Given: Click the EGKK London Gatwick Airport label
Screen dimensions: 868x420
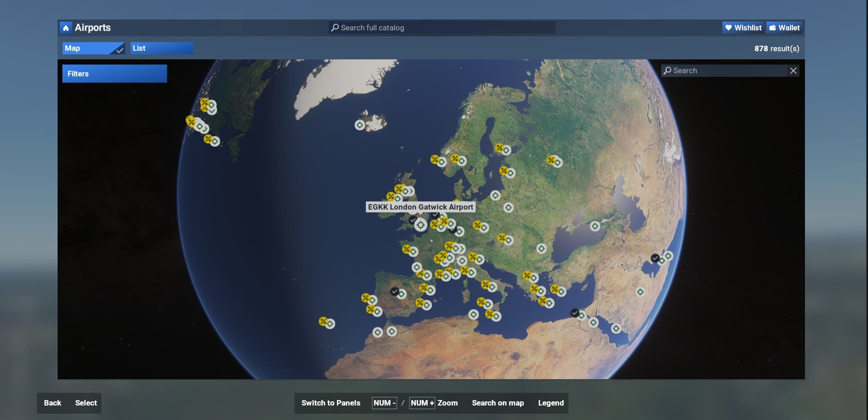Looking at the screenshot, I should pyautogui.click(x=420, y=207).
